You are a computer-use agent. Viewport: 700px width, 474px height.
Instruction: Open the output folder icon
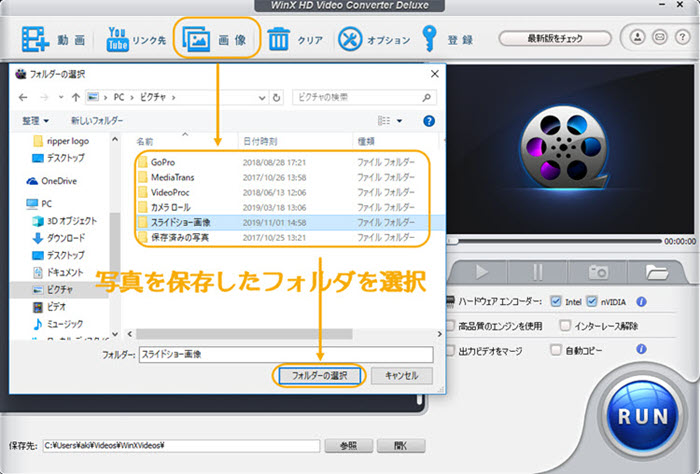point(657,271)
